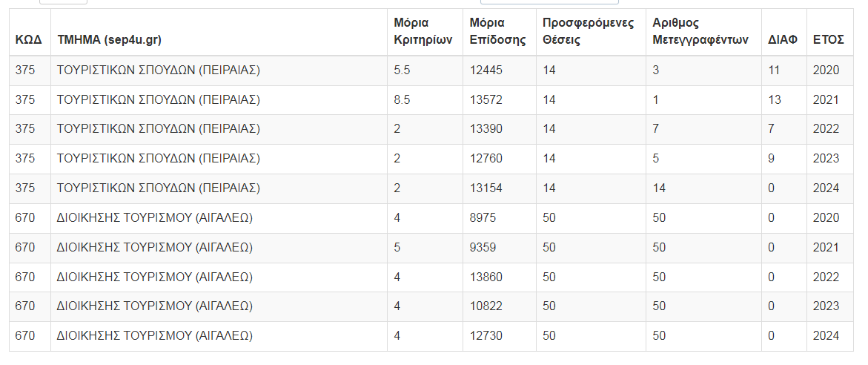Click the criteria score cell 8.5
The width and height of the screenshot is (868, 365).
pos(402,100)
